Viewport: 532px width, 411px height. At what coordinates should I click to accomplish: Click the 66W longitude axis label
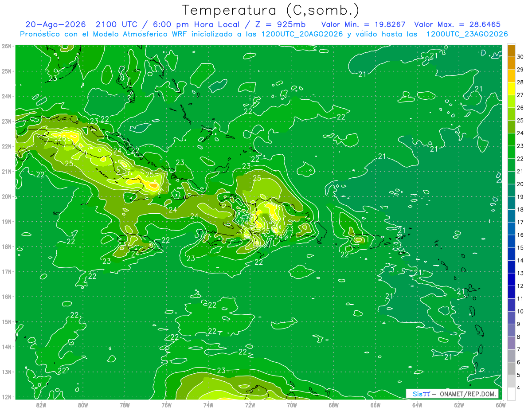376,405
